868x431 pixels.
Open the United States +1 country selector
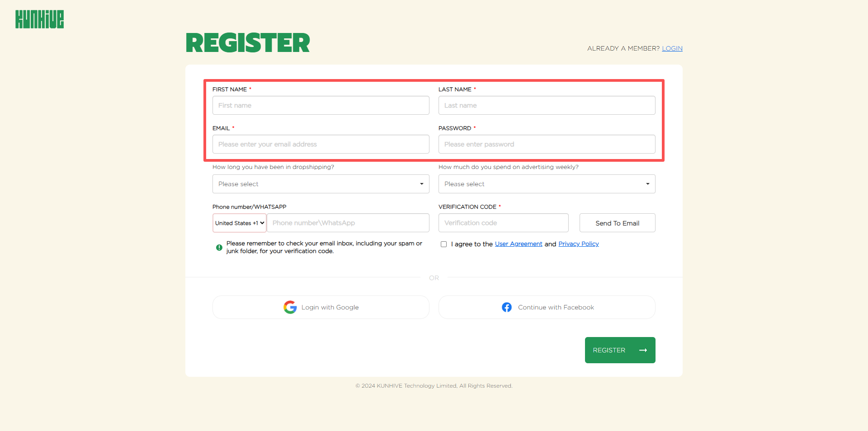pos(240,223)
